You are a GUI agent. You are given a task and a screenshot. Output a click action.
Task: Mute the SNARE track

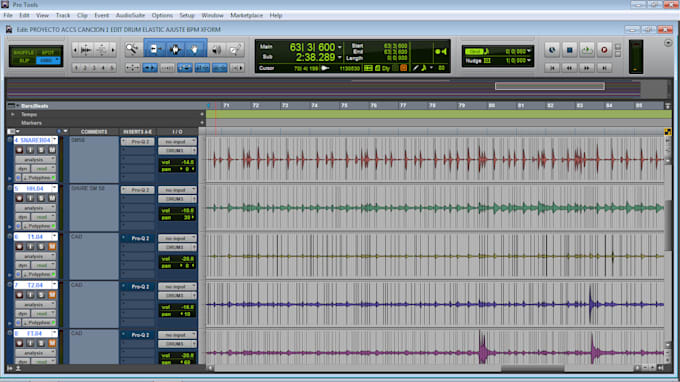[x=52, y=150]
